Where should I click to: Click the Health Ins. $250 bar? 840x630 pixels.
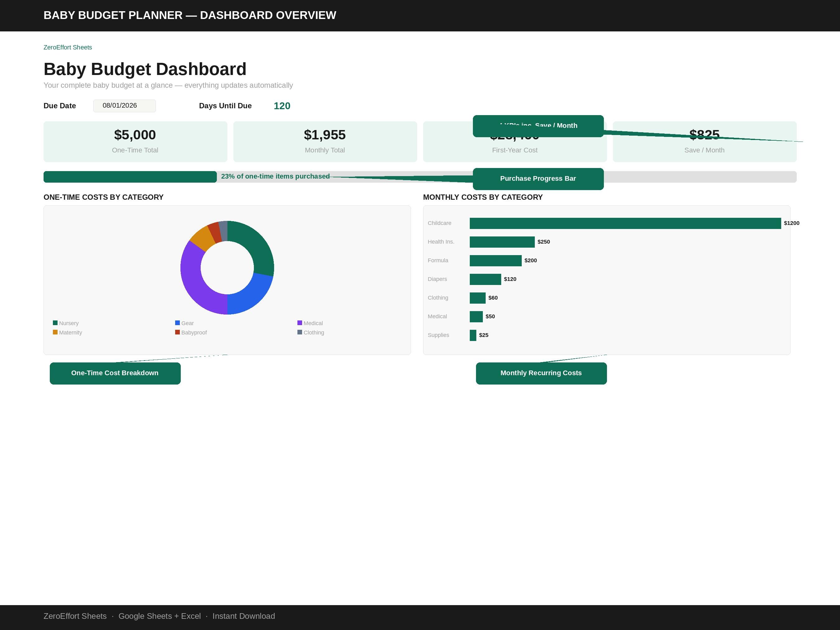pyautogui.click(x=502, y=242)
